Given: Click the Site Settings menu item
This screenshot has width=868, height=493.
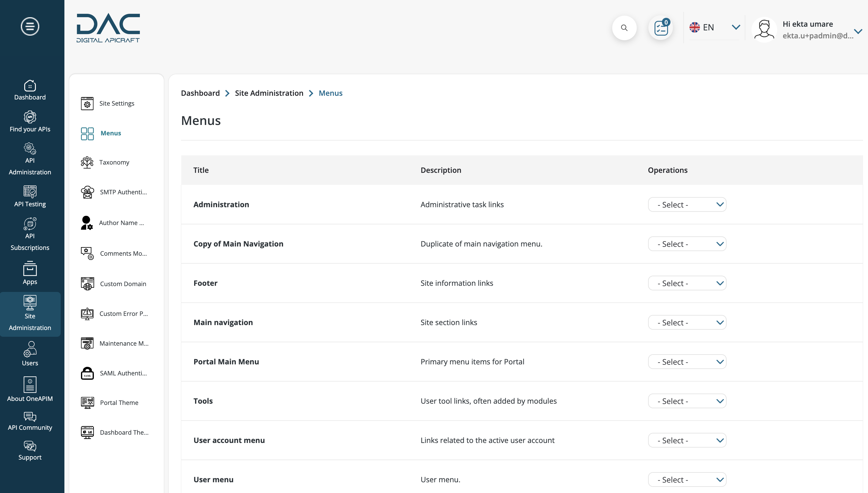Looking at the screenshot, I should (x=117, y=103).
